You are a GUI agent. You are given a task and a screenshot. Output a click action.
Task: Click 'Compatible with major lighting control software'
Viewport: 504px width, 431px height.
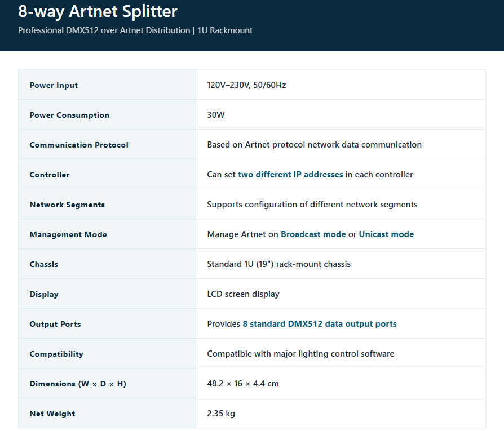point(300,354)
